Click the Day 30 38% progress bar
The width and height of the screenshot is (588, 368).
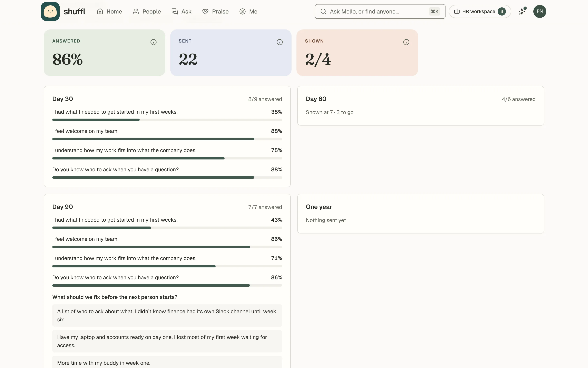click(x=167, y=120)
